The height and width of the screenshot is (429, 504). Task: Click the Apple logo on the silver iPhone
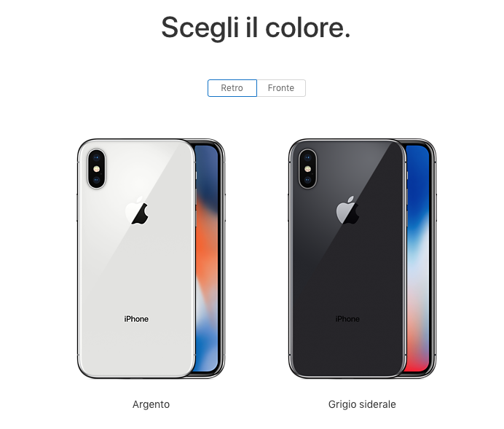(137, 210)
